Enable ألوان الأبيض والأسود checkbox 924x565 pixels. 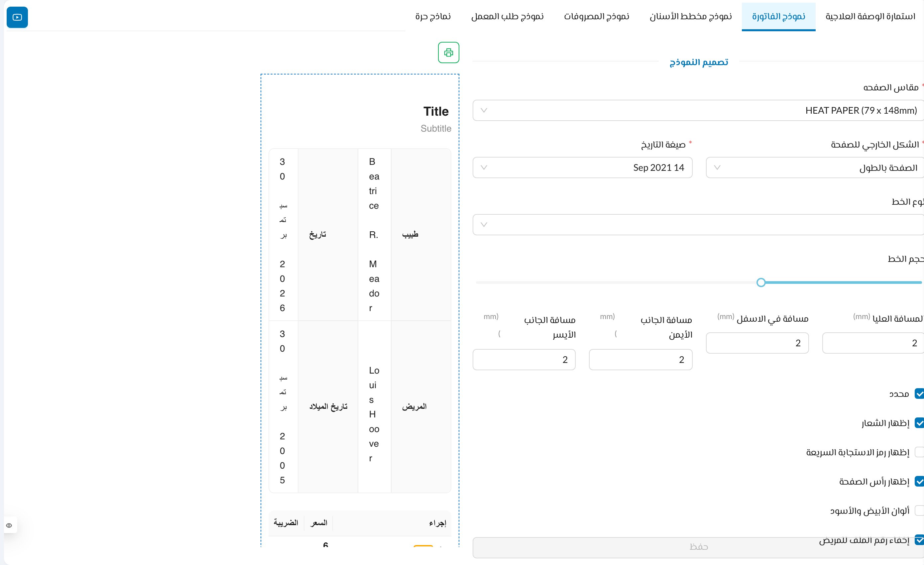tap(919, 510)
